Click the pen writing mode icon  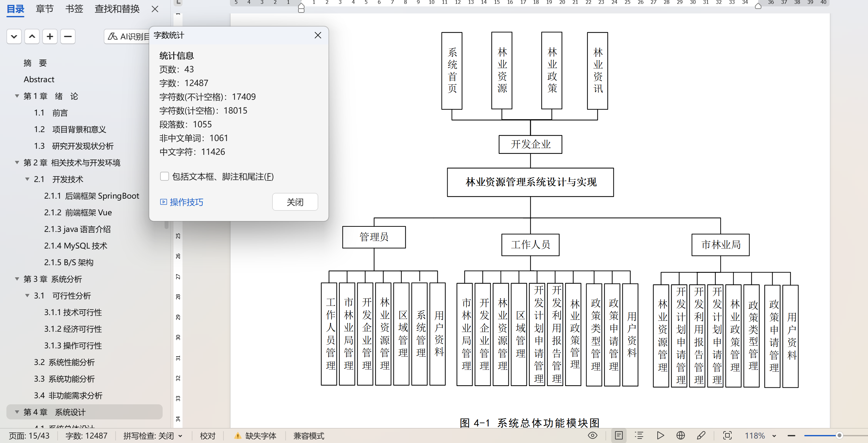click(701, 436)
